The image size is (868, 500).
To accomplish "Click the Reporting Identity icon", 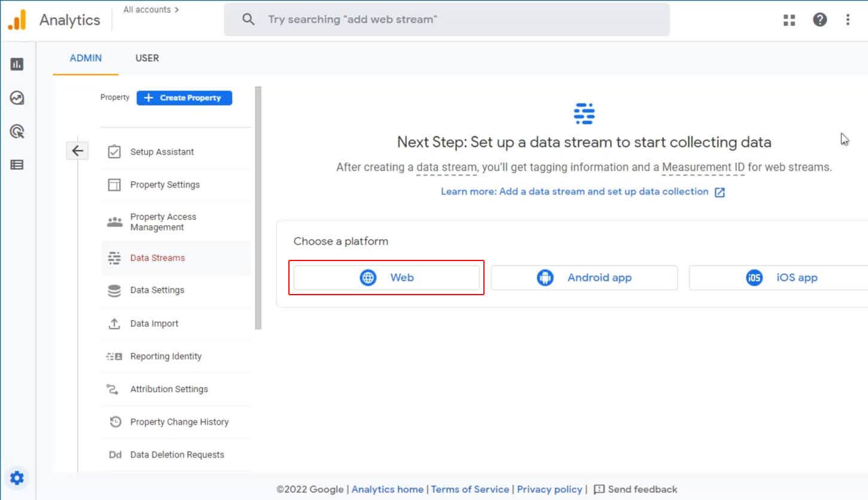I will coord(114,356).
